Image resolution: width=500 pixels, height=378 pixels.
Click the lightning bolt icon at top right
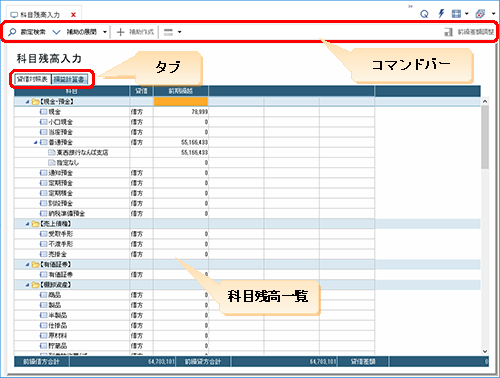click(x=441, y=14)
